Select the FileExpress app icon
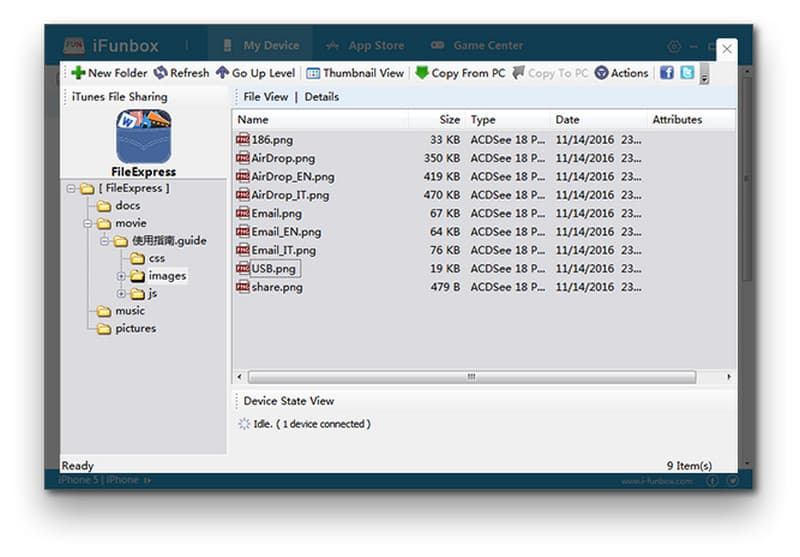Viewport: 800px width, 557px height. click(143, 137)
